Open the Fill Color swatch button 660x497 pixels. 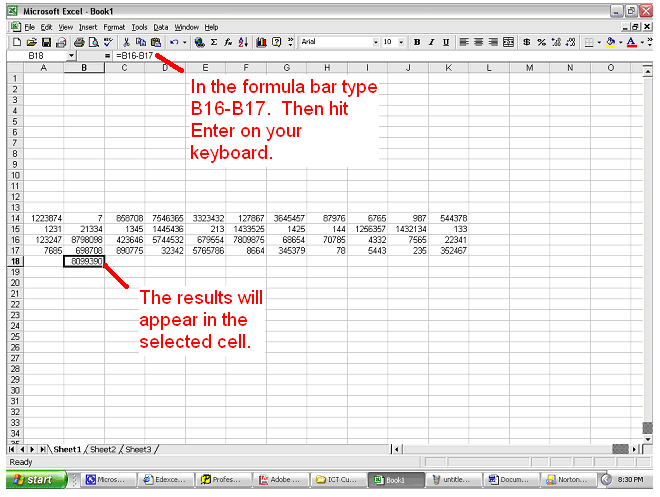tap(609, 42)
